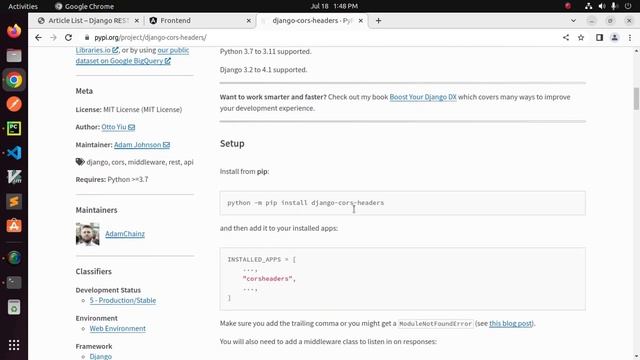Open Visual Studio Code dock icon

click(x=14, y=153)
